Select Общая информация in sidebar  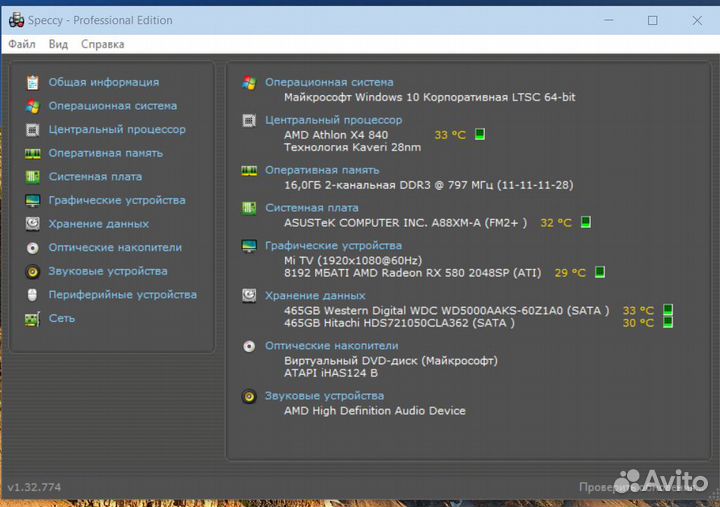tap(104, 82)
